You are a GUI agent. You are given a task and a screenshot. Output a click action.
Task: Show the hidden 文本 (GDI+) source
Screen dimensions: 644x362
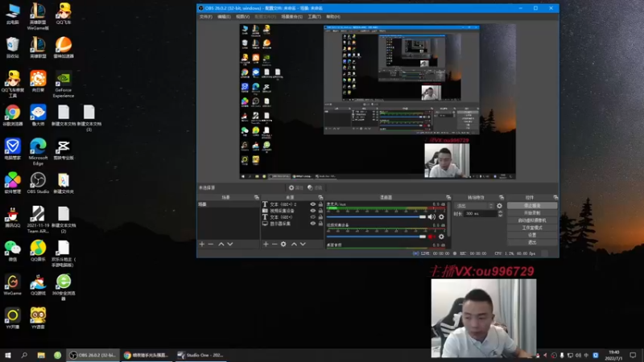(x=313, y=217)
